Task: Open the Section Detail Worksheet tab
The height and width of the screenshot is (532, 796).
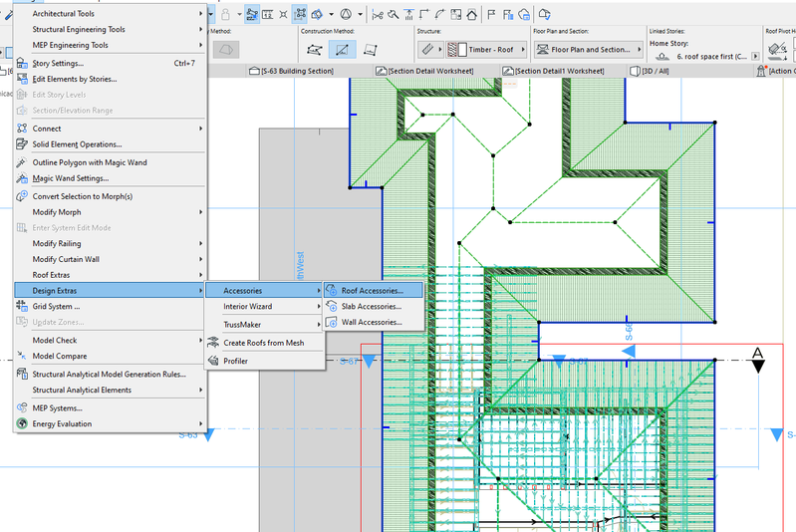Action: click(423, 72)
